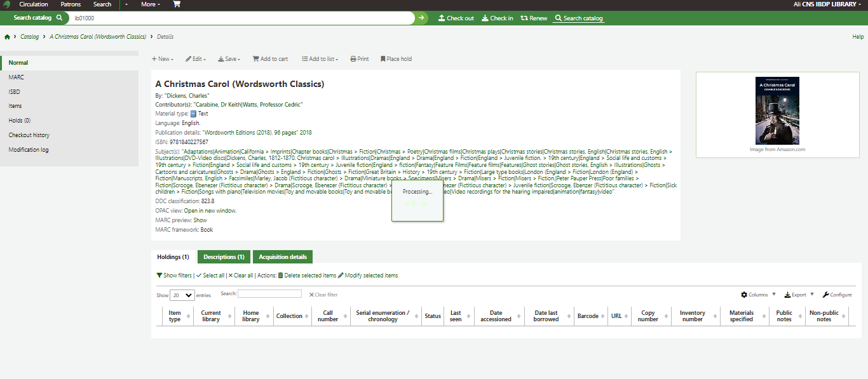Expand the New dropdown menu
This screenshot has width=868, height=379.
[162, 59]
